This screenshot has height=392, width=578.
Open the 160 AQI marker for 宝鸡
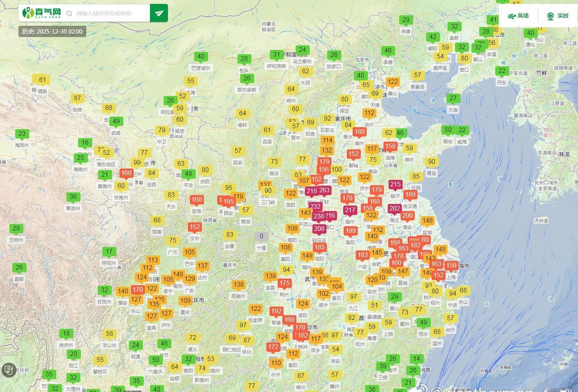tap(196, 199)
